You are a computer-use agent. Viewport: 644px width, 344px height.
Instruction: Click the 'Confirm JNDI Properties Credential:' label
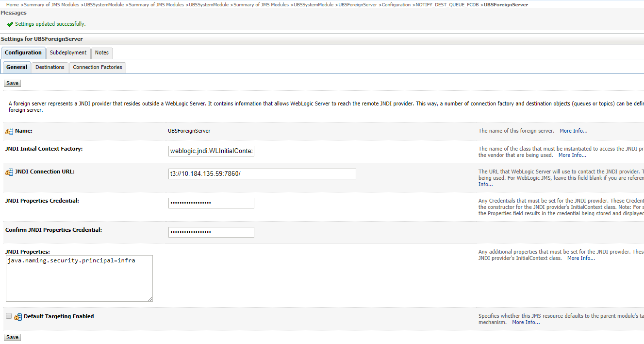(53, 230)
